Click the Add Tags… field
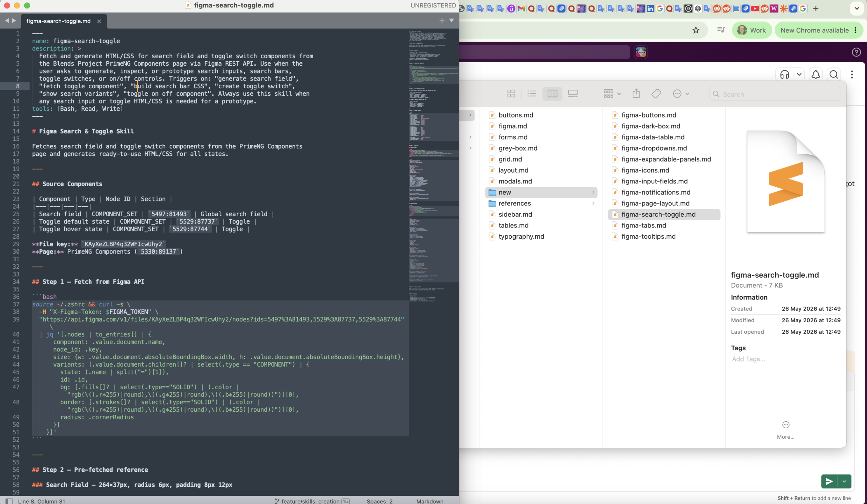The height and width of the screenshot is (504, 867). point(748,359)
